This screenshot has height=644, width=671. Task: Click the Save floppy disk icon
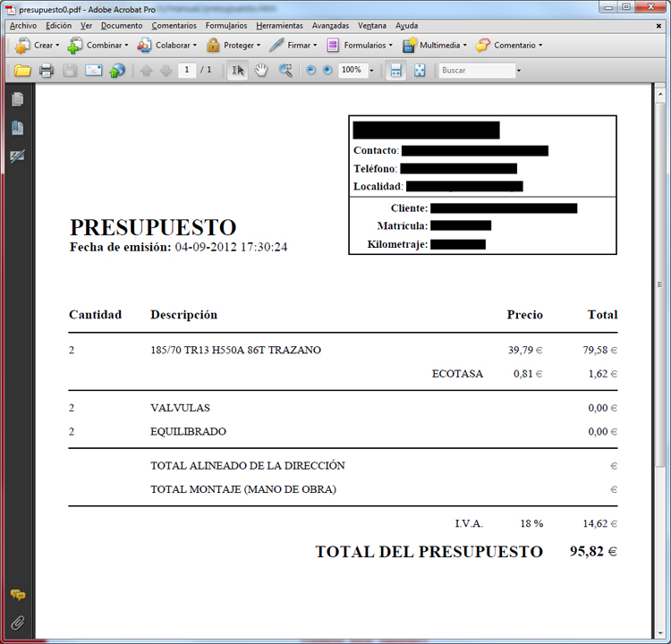[70, 70]
